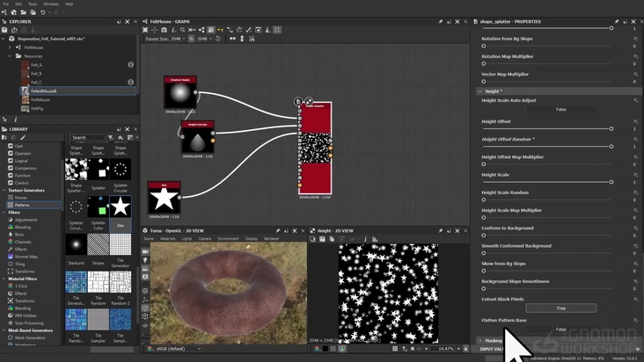
Task: Collapse the Height properties section
Action: 479,91
